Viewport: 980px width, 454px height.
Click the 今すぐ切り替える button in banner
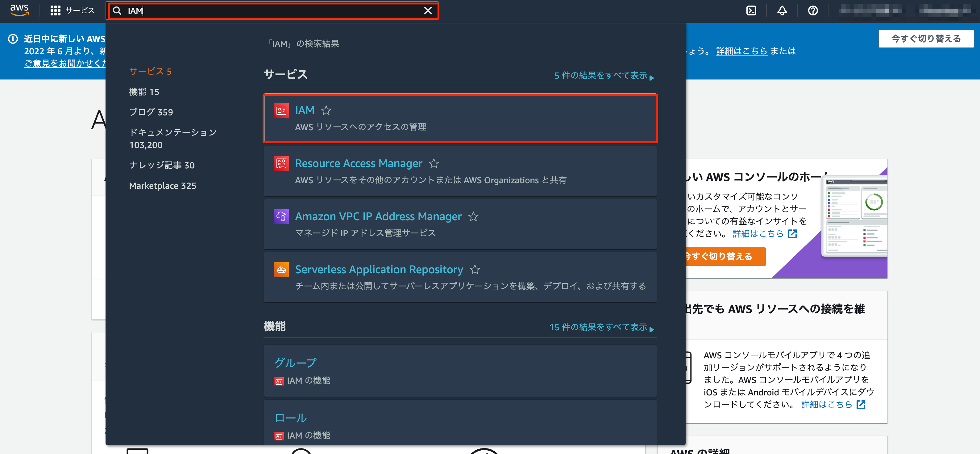pyautogui.click(x=926, y=39)
